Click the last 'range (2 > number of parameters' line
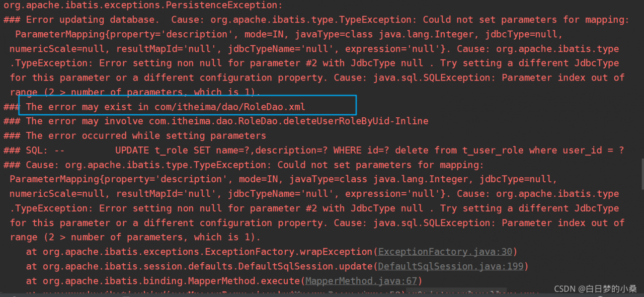The image size is (644, 297). click(135, 237)
